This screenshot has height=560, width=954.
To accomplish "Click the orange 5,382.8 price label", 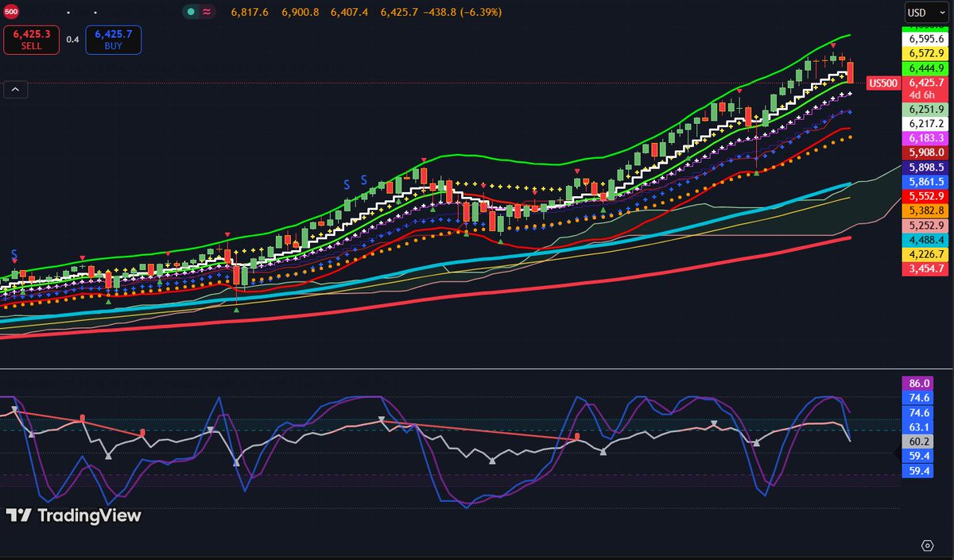I will tap(925, 210).
